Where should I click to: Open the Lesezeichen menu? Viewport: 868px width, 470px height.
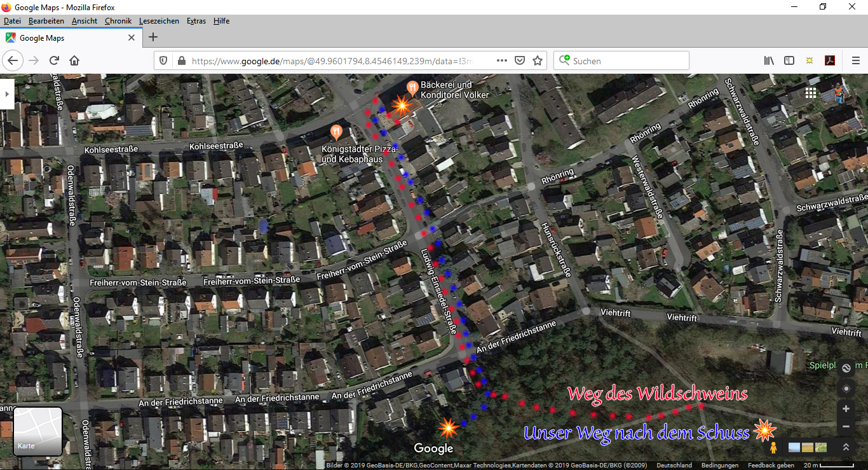tap(159, 21)
